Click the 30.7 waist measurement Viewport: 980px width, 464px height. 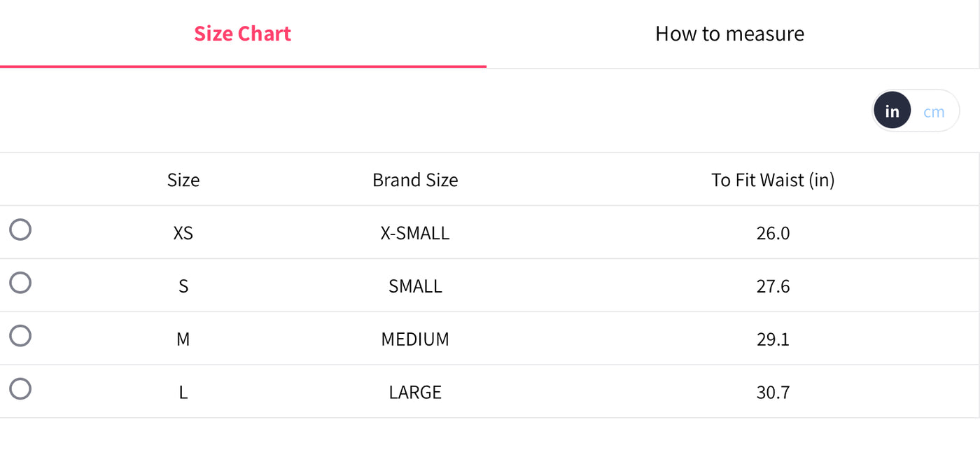(x=773, y=392)
